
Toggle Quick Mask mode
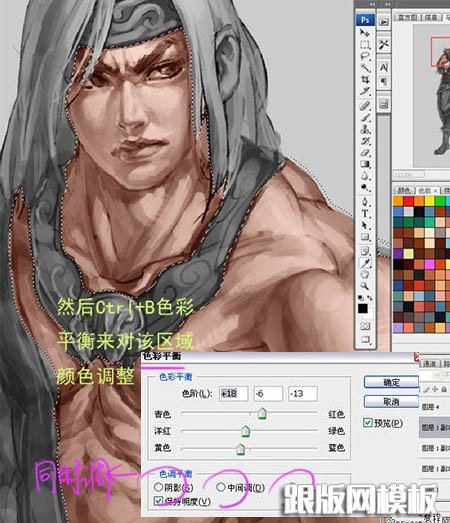pyautogui.click(x=365, y=326)
